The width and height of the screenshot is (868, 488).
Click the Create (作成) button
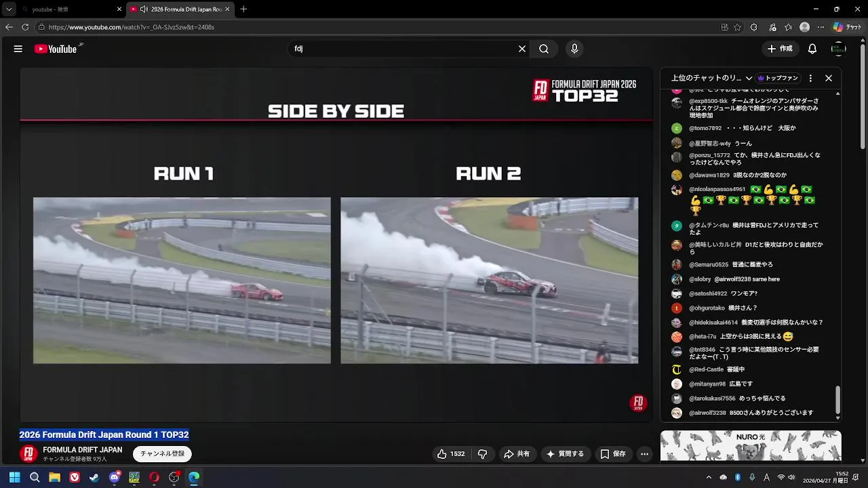780,49
